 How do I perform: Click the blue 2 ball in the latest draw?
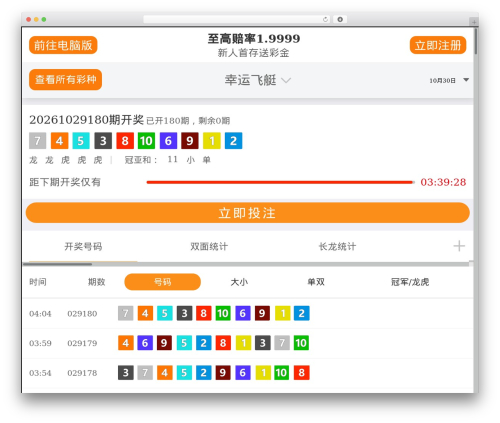234,141
